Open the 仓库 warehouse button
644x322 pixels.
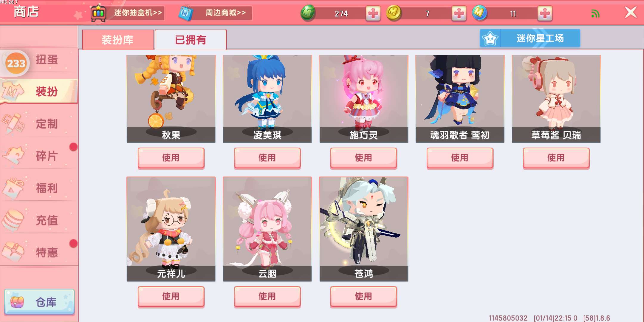tap(39, 302)
